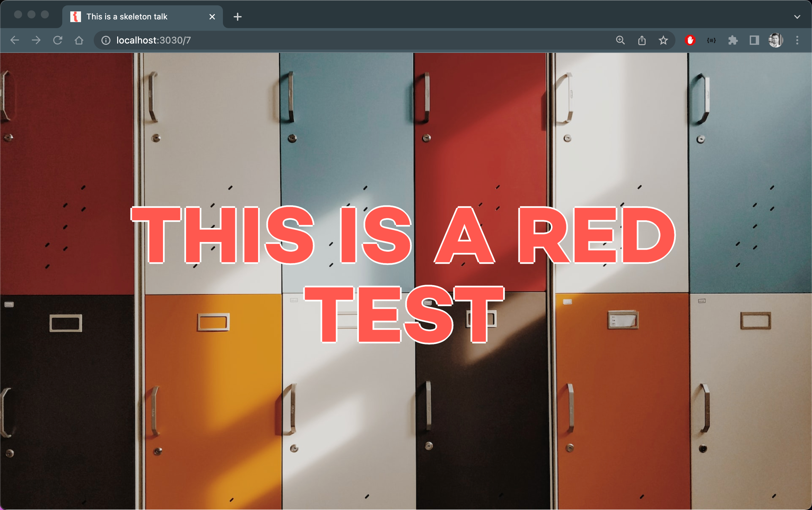812x510 pixels.
Task: Open the Extensions puzzle piece menu
Action: (733, 40)
